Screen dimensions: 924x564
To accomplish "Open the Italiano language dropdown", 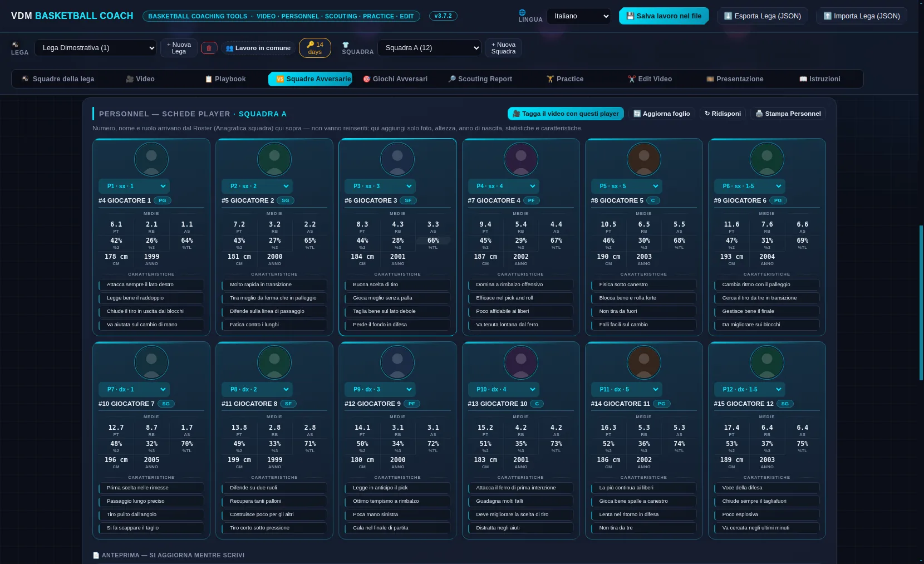I will click(x=579, y=16).
